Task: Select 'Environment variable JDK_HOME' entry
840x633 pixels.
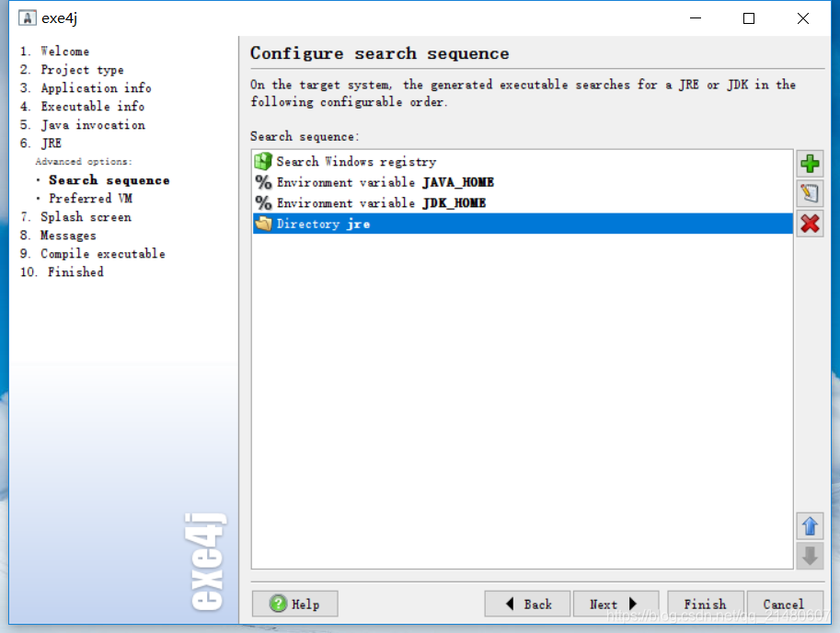Action: click(523, 203)
